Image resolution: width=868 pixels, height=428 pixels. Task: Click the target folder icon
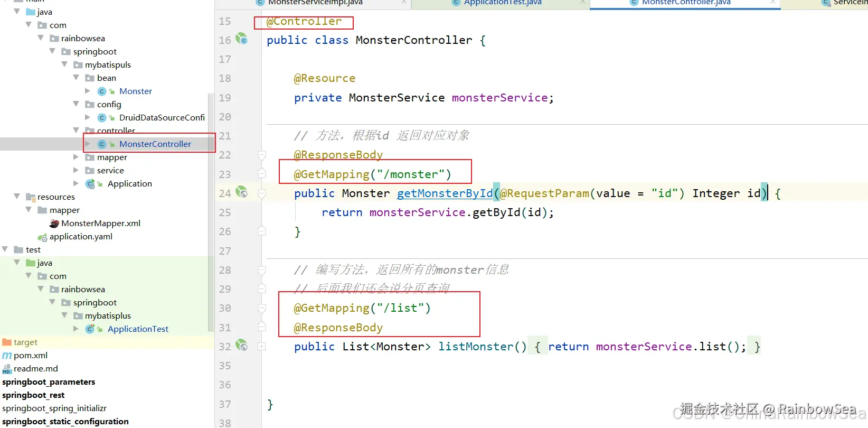(x=7, y=342)
